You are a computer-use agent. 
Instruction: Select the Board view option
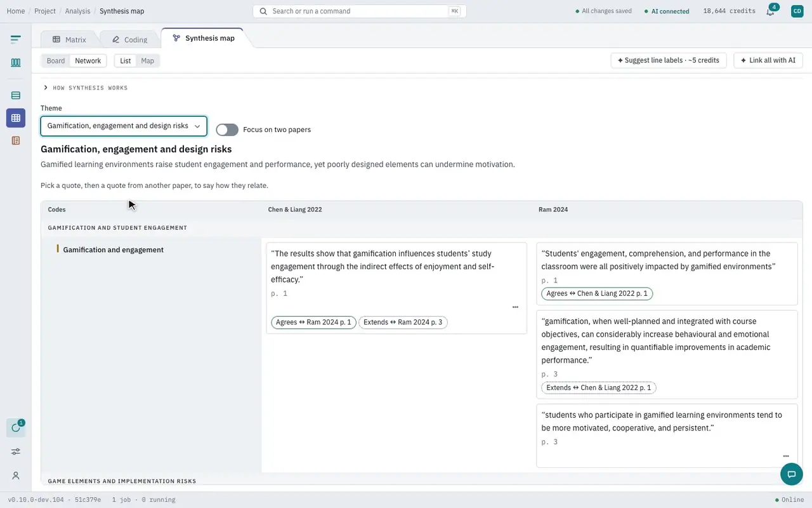[56, 61]
